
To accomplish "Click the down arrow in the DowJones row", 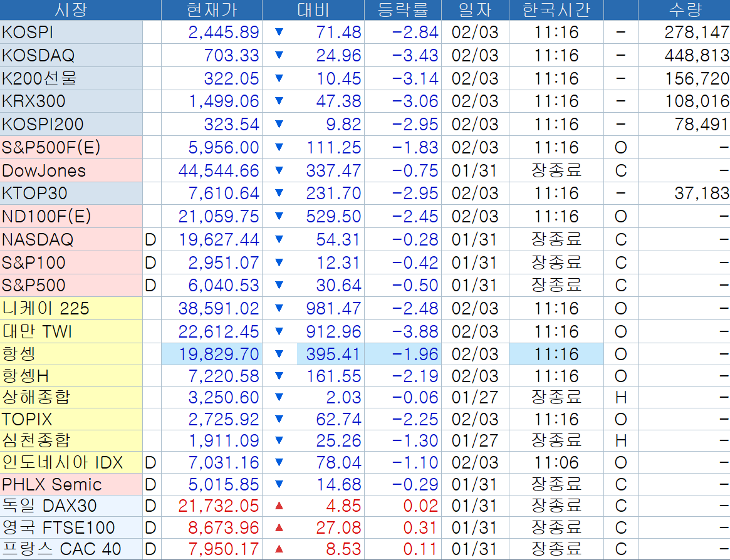I will point(279,170).
